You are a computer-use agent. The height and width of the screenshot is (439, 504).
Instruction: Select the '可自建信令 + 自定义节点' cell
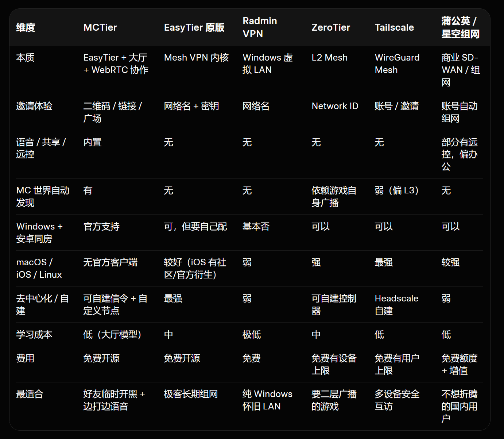(x=115, y=305)
